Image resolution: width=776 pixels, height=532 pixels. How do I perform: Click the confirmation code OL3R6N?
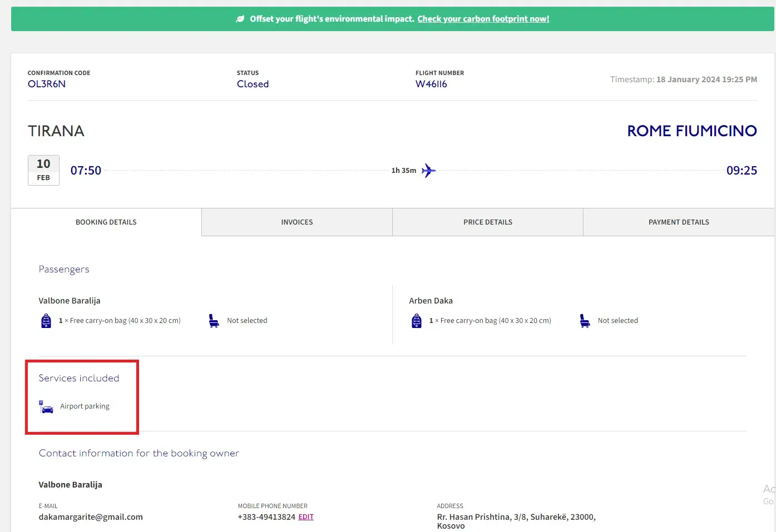coord(47,84)
